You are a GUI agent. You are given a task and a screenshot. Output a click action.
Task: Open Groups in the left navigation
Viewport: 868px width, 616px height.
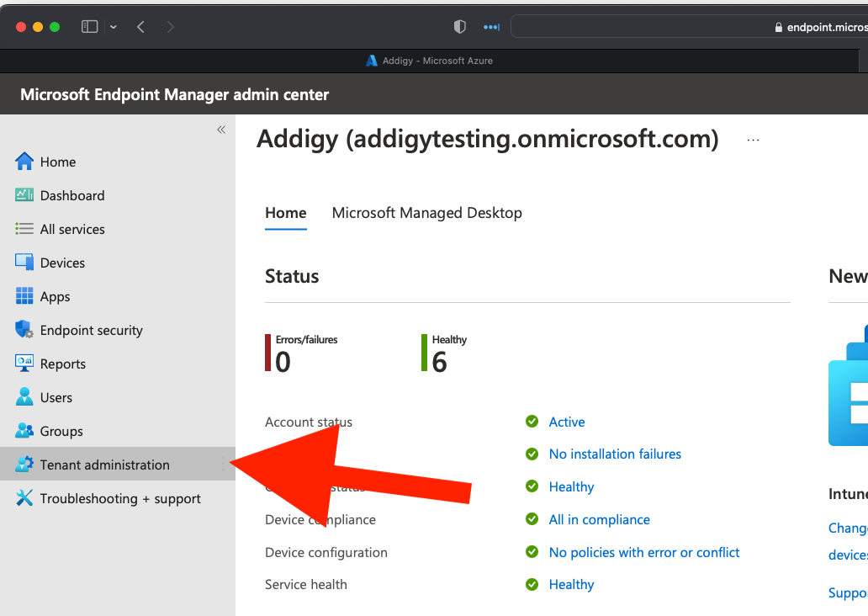pyautogui.click(x=61, y=432)
